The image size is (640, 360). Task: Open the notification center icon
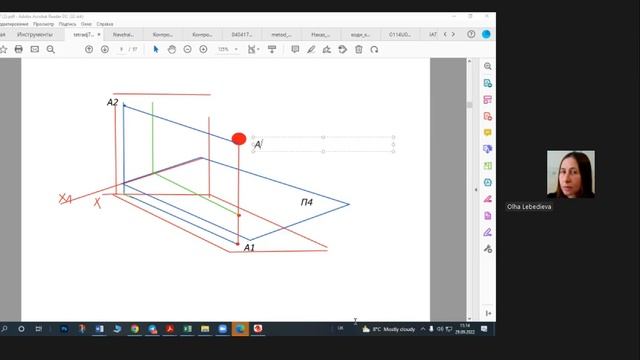tap(484, 329)
